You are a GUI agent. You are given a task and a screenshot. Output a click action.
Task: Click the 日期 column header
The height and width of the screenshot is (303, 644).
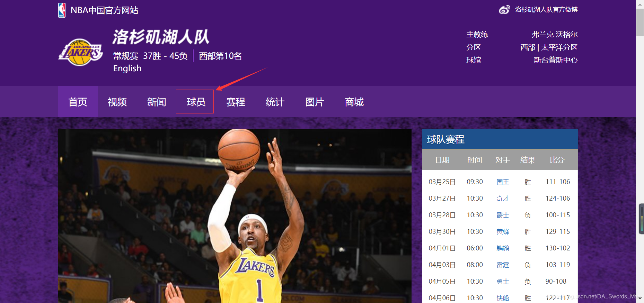[x=442, y=160]
